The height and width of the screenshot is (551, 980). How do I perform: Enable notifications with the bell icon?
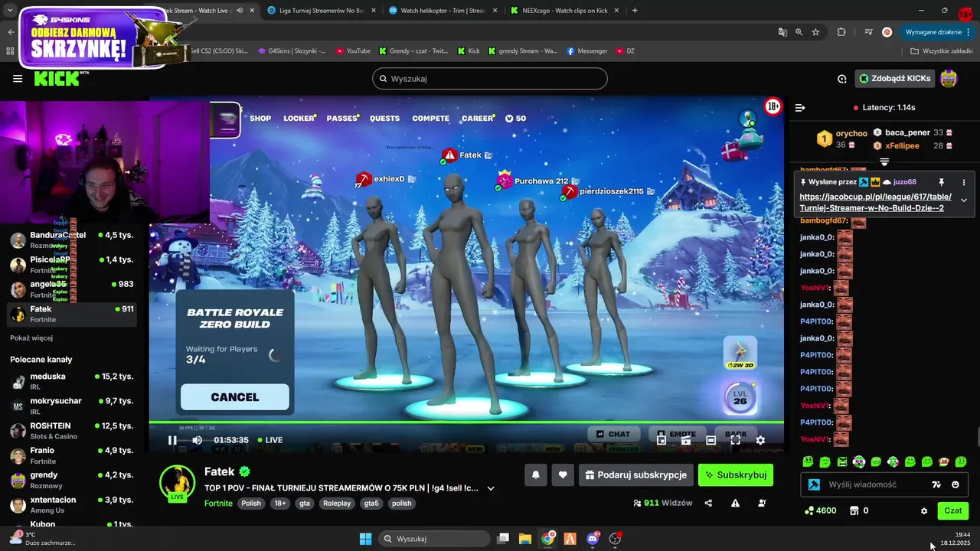point(536,475)
